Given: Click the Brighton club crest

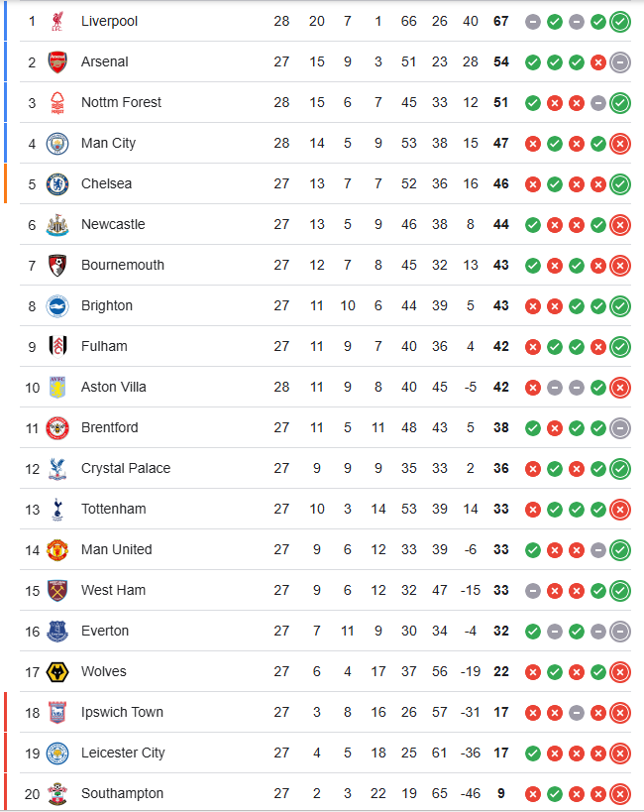Looking at the screenshot, I should pos(57,306).
